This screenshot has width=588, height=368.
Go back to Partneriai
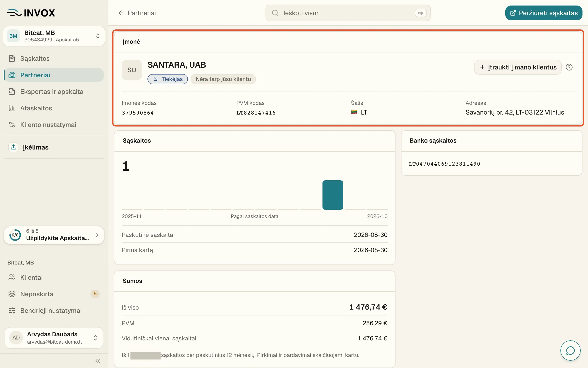coord(137,13)
